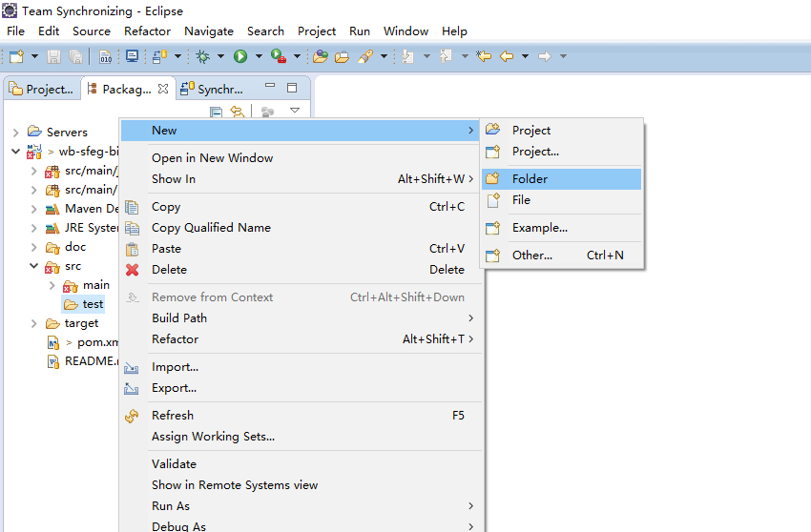Open the New wizard dropdown arrow
This screenshot has width=811, height=532.
pyautogui.click(x=34, y=56)
